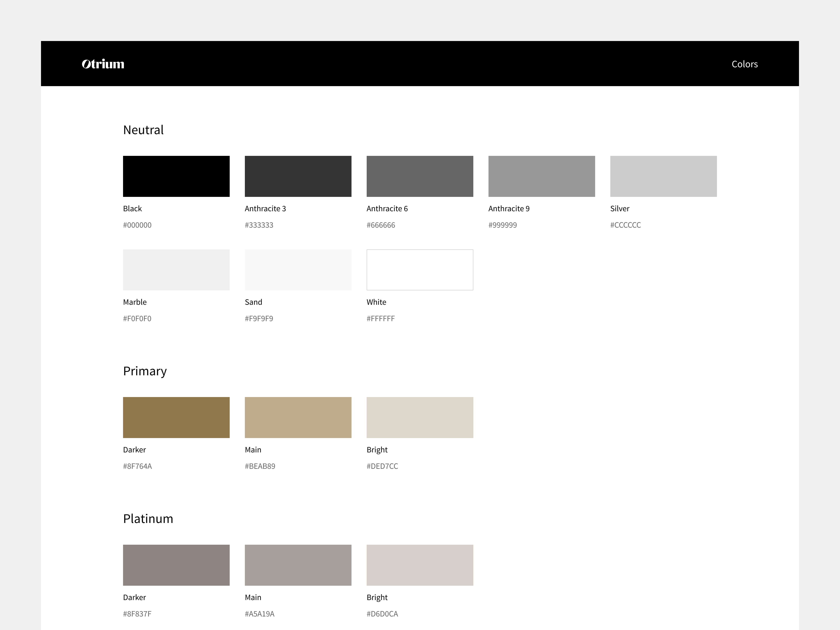Click the hex value #333333

(x=259, y=225)
